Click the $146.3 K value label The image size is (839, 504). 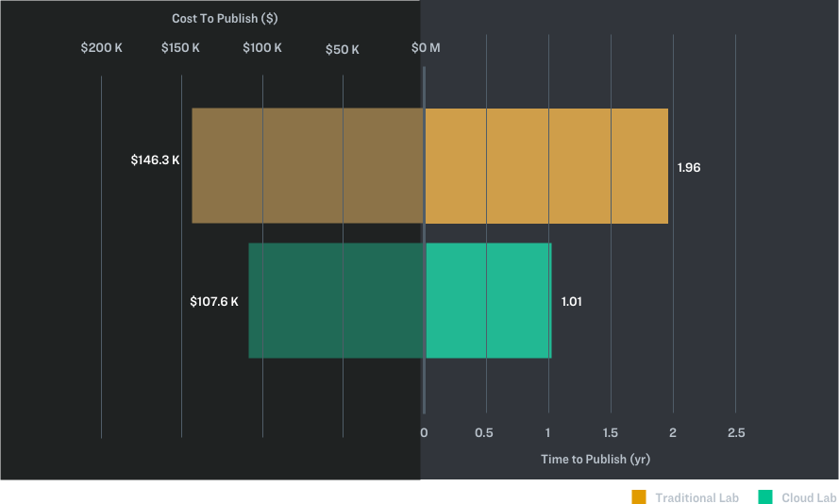[x=155, y=160]
